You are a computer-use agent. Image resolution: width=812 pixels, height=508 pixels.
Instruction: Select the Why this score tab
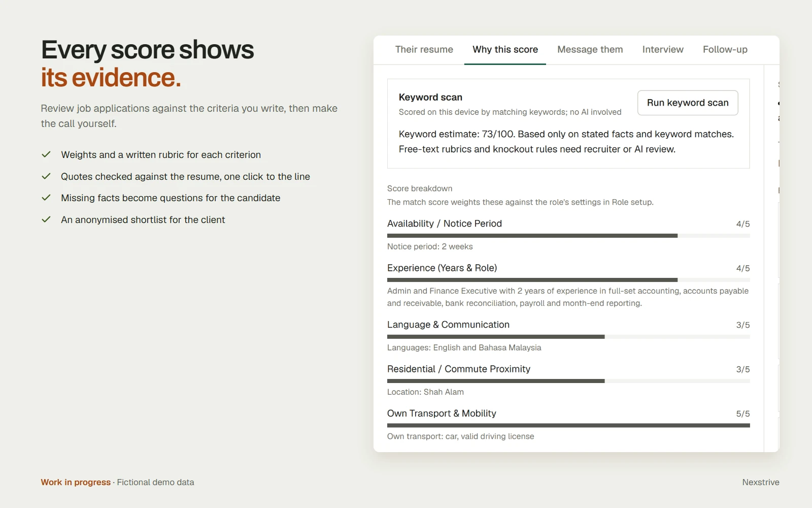[505, 49]
